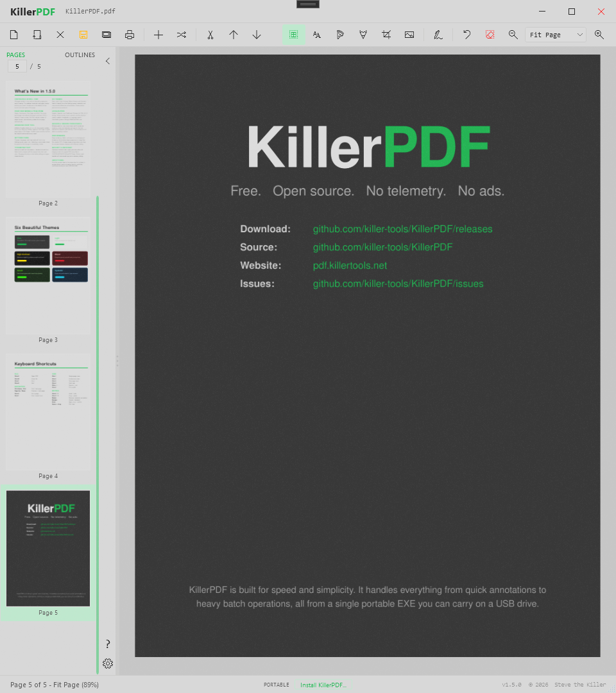
Task: Click the PORTABLE label in status bar
Action: tap(277, 685)
